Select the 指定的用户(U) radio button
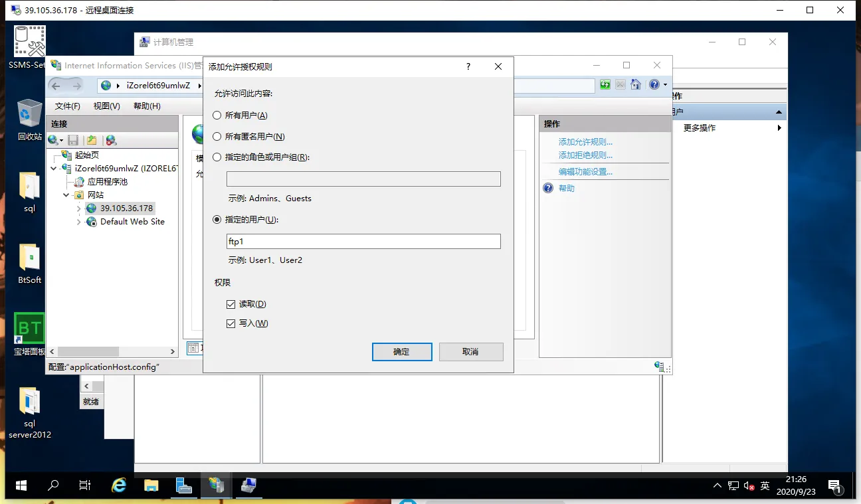The image size is (861, 504). tap(217, 220)
